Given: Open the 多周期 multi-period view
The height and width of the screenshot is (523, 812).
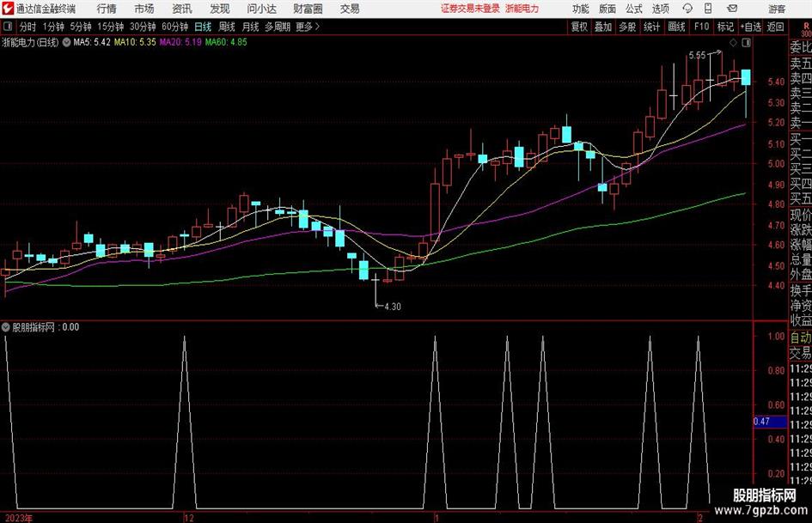Looking at the screenshot, I should tap(278, 27).
